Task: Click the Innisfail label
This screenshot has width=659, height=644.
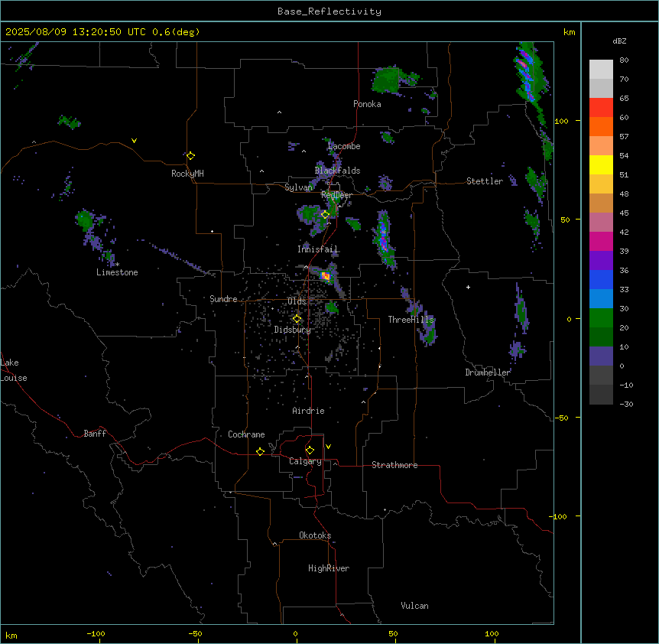Action: click(x=317, y=249)
